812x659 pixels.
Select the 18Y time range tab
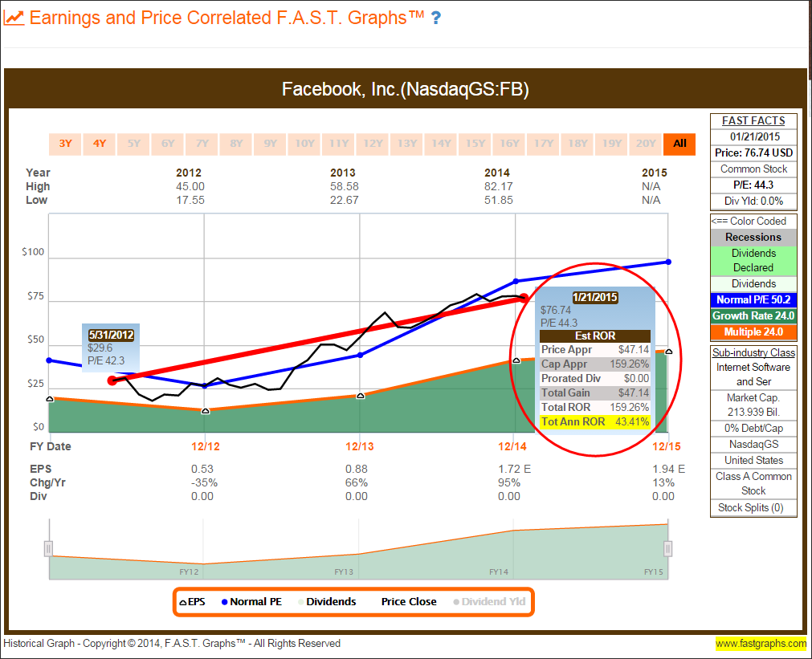[578, 144]
